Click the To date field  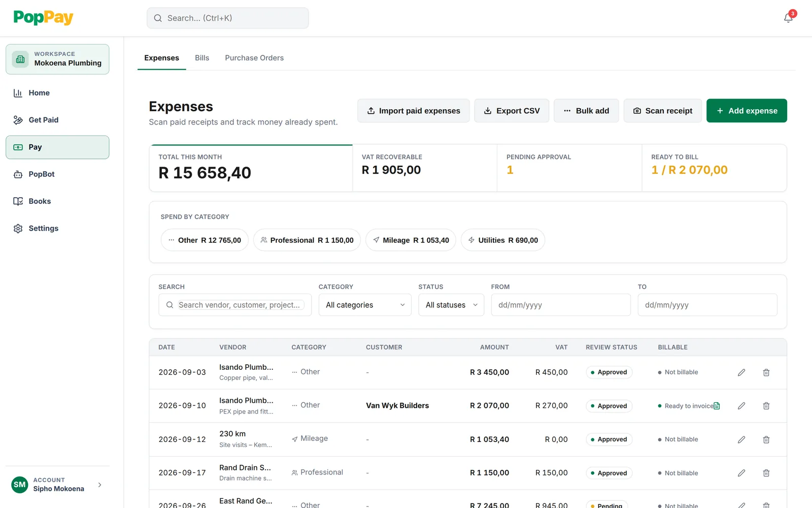707,305
